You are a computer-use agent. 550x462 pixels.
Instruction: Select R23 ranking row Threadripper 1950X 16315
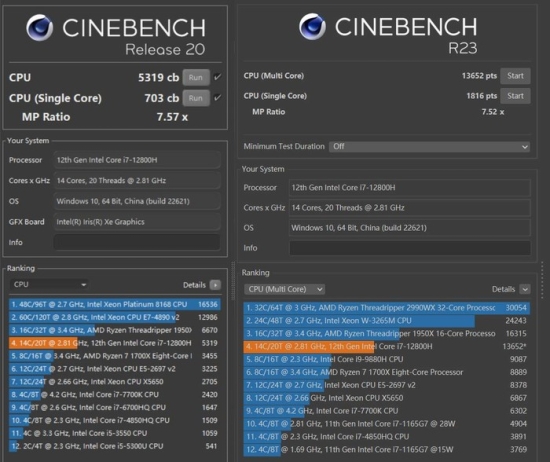387,334
